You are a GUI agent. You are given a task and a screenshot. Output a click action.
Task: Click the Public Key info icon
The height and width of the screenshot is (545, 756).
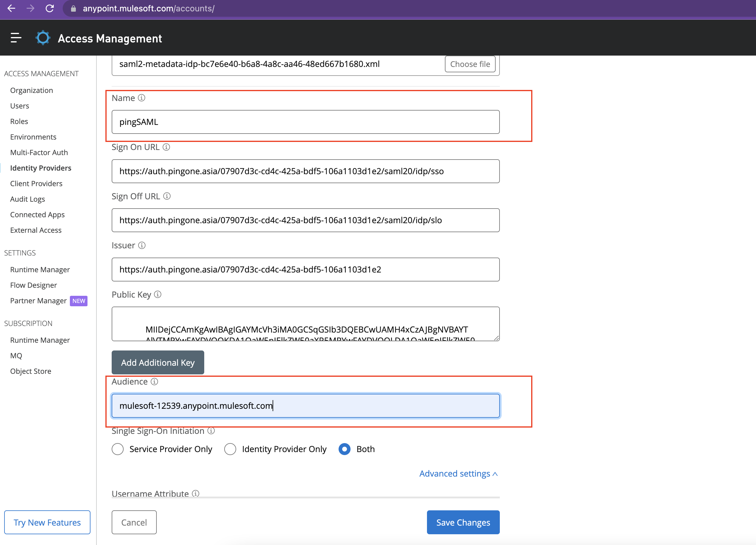[x=158, y=295]
